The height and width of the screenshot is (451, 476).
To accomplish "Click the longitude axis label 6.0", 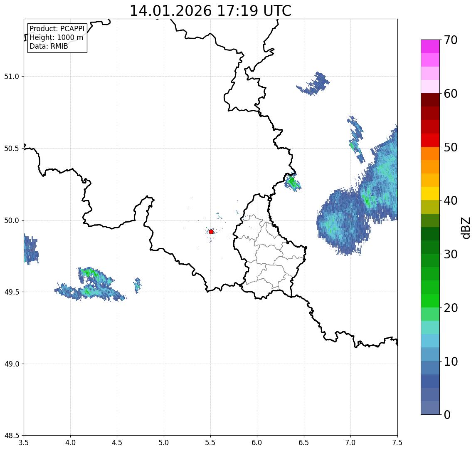I will point(257,443).
